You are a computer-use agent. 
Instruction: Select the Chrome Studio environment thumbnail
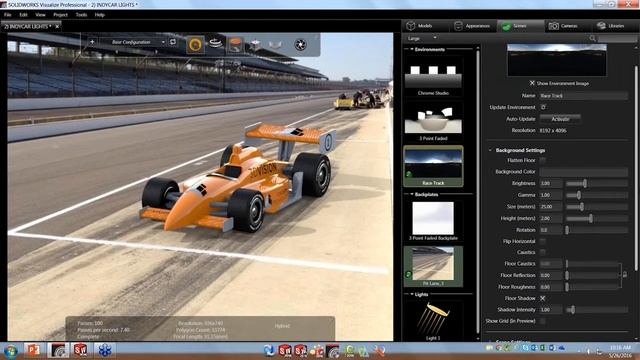433,77
